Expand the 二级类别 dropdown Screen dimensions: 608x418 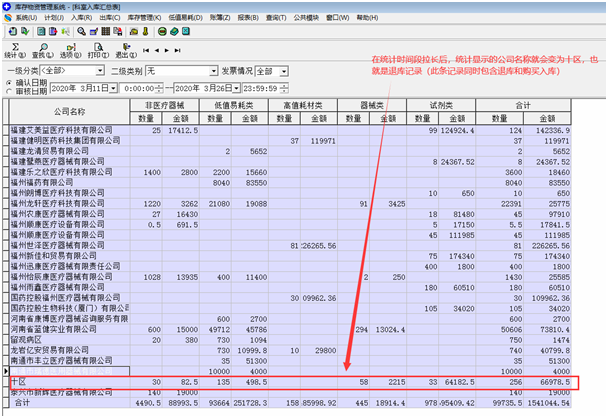[x=214, y=71]
